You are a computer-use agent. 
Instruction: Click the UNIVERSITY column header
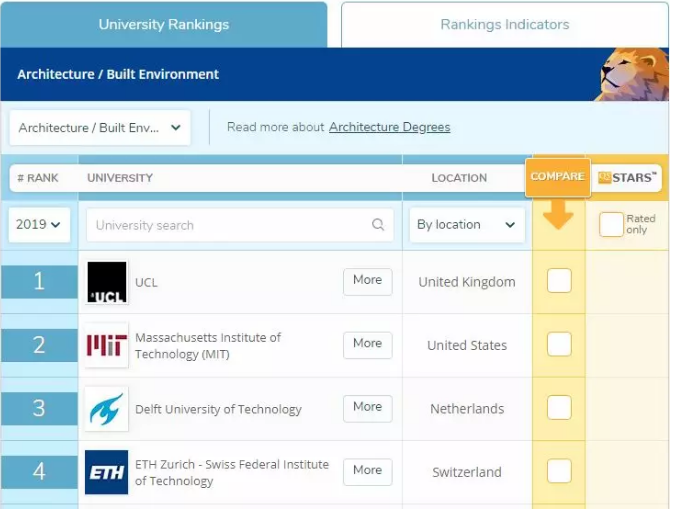tap(120, 179)
